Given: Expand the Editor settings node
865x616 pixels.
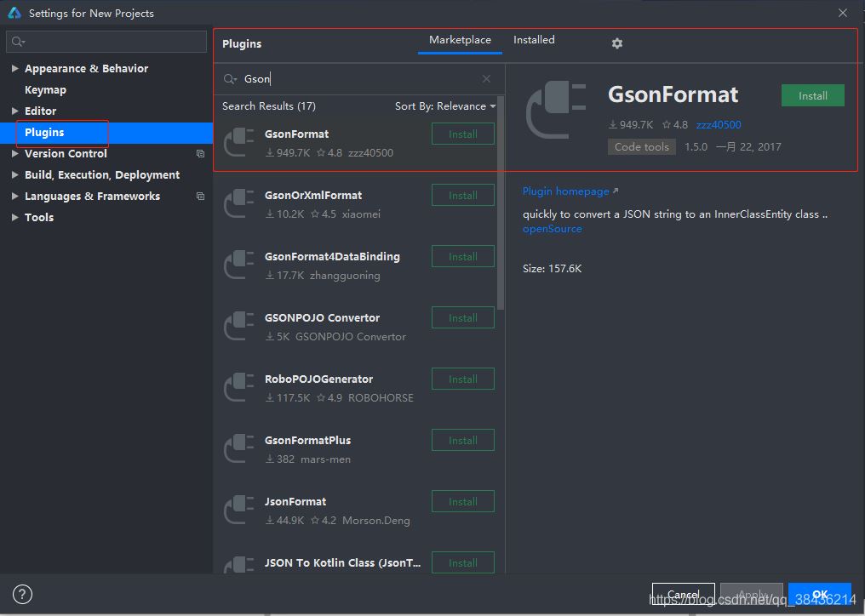Looking at the screenshot, I should coord(14,111).
